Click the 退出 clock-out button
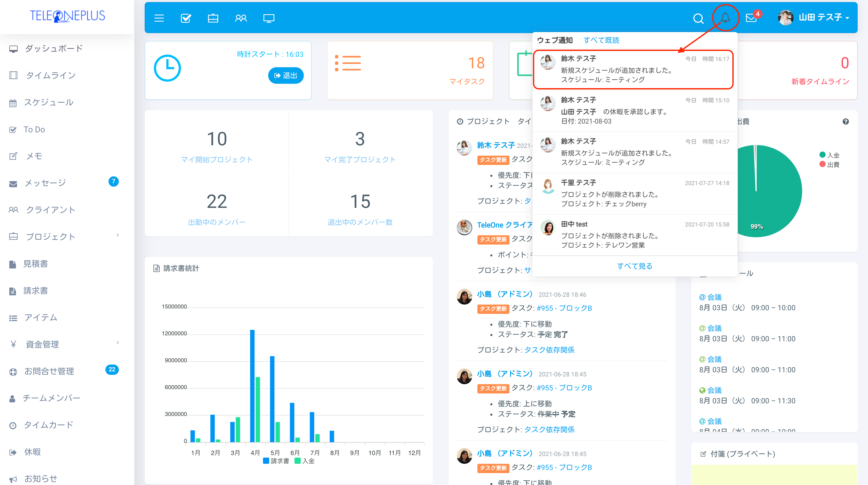The width and height of the screenshot is (868, 485). tap(286, 75)
